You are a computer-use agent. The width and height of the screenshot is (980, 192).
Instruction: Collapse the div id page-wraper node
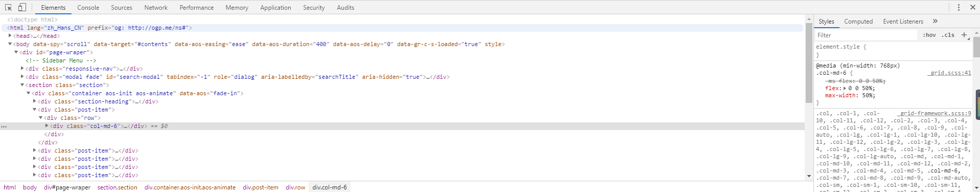click(16, 52)
